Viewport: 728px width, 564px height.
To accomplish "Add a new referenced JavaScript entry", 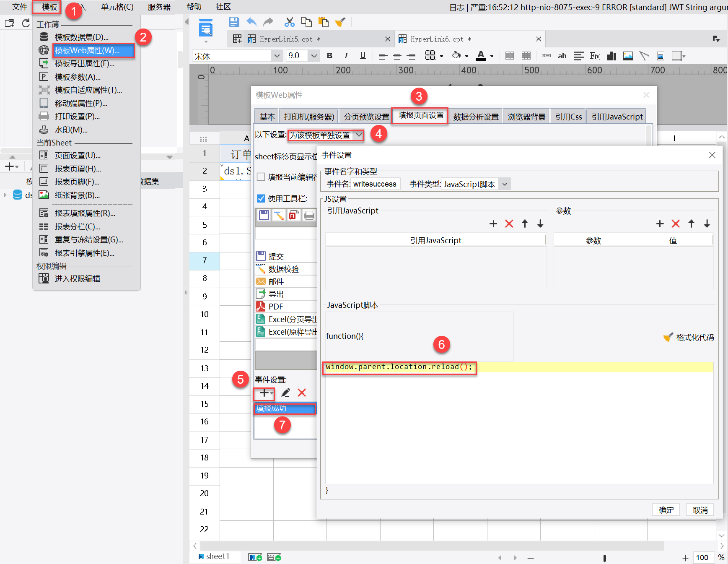I will point(493,224).
